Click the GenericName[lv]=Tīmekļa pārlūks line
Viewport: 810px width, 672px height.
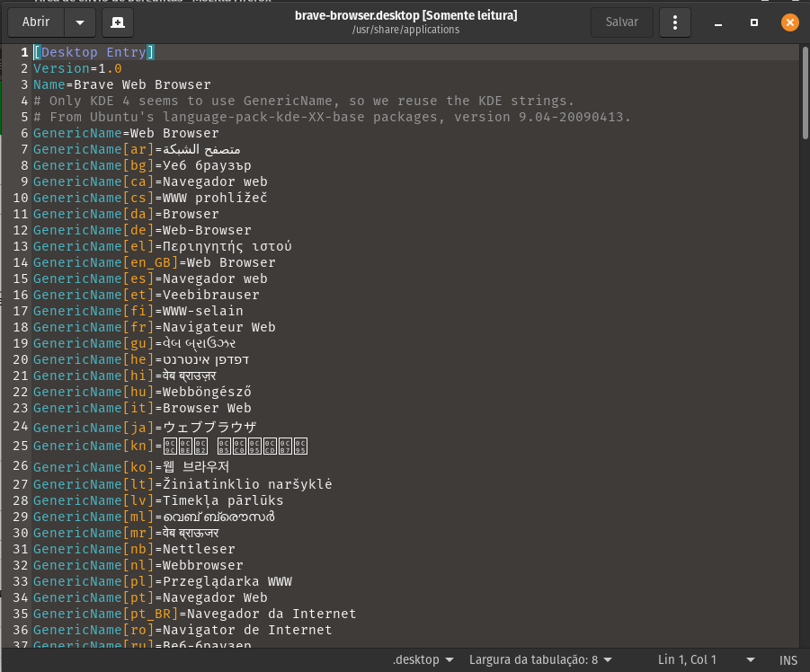158,500
